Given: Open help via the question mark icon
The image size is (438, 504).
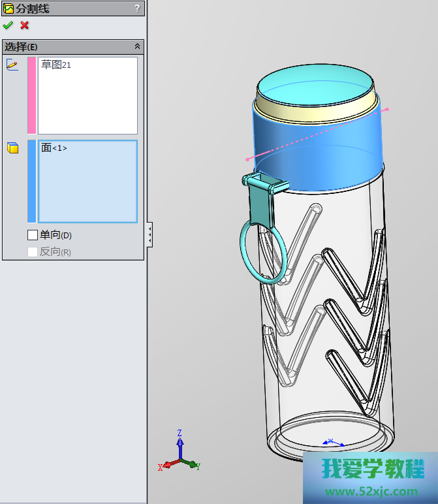Looking at the screenshot, I should [x=137, y=8].
